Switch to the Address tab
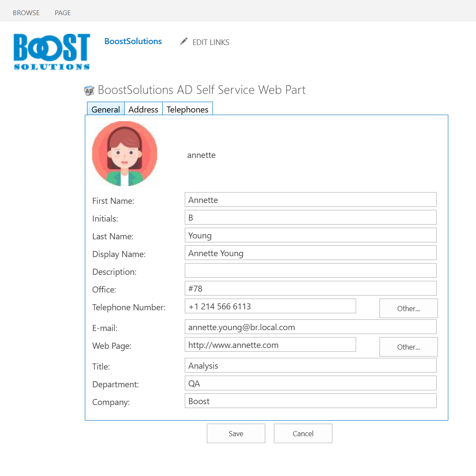Screen dimensions: 476x476 point(143,109)
